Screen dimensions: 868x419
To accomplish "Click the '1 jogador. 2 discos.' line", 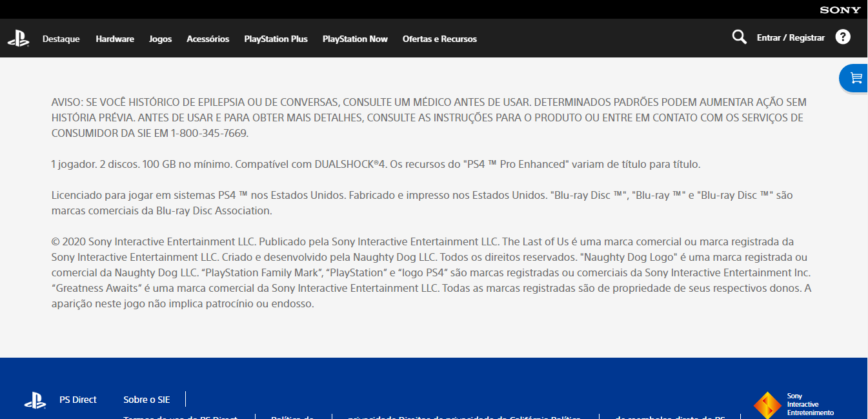I will [x=376, y=164].
